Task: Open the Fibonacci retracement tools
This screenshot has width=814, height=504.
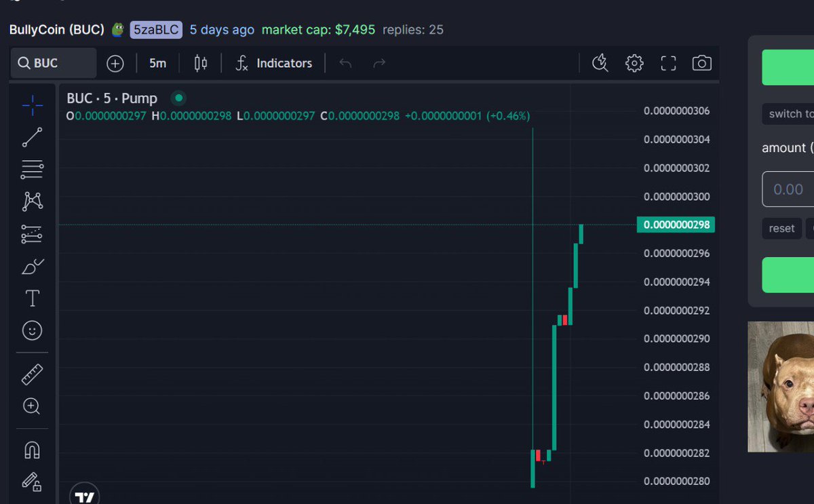Action: [x=32, y=169]
